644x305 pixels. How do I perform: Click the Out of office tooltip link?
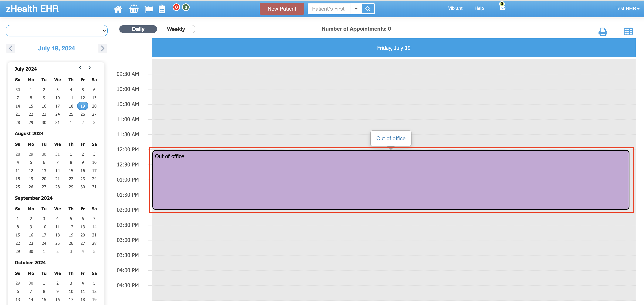coord(391,138)
